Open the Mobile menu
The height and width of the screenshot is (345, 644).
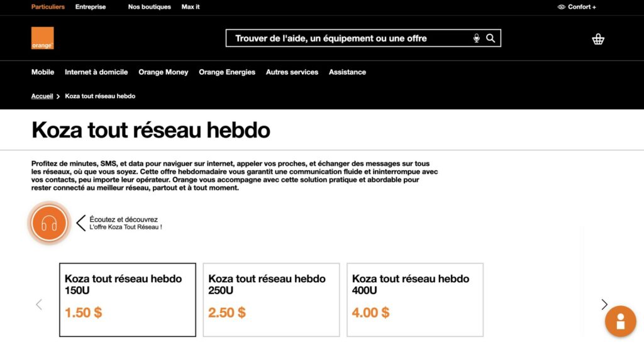(x=43, y=72)
